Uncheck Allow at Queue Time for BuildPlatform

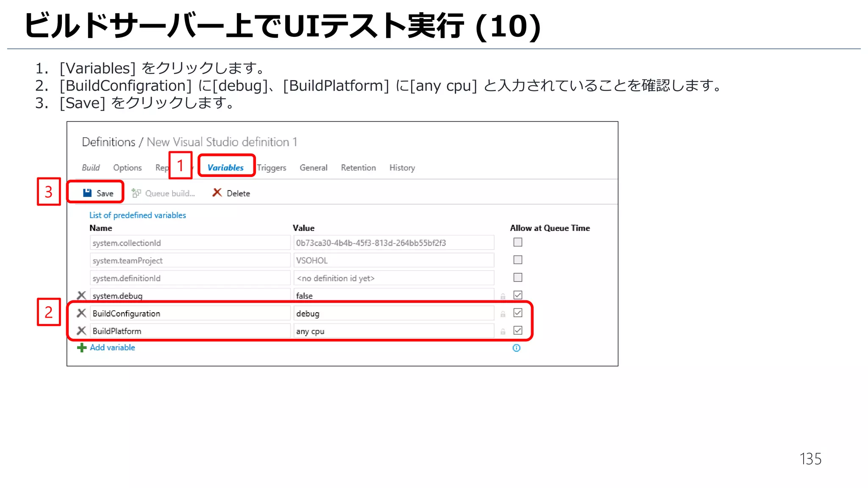tap(517, 330)
